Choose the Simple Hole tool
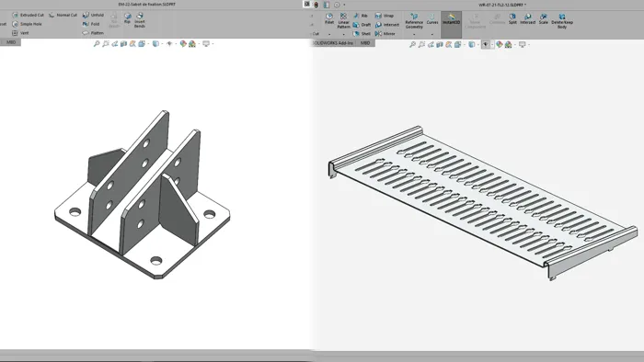 [27, 24]
